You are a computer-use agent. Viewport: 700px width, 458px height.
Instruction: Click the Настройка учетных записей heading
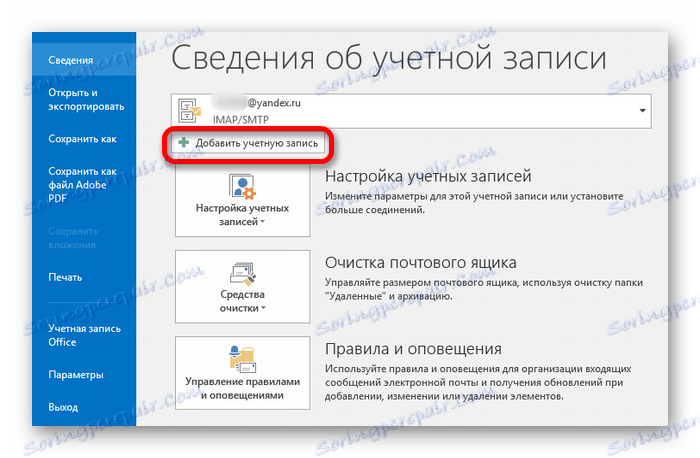coord(428,176)
